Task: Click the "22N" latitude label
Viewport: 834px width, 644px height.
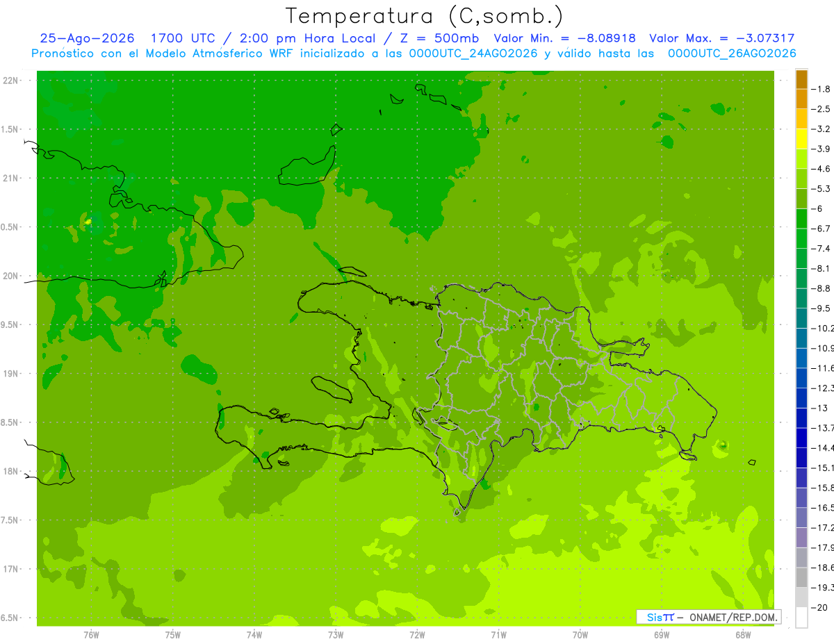Action: click(x=11, y=81)
